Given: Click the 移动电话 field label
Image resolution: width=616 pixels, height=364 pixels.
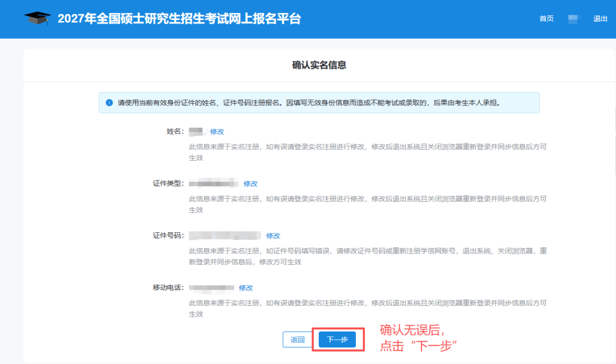Looking at the screenshot, I should [x=168, y=288].
